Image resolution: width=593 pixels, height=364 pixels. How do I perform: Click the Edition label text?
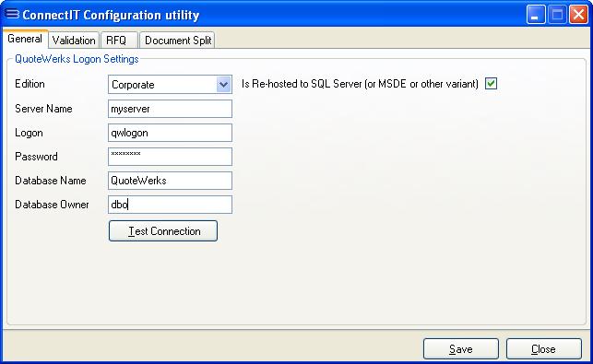[x=30, y=84]
